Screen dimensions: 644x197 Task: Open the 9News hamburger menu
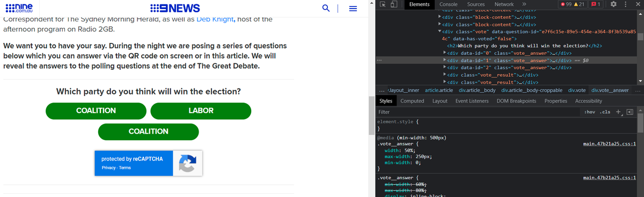pyautogui.click(x=353, y=9)
